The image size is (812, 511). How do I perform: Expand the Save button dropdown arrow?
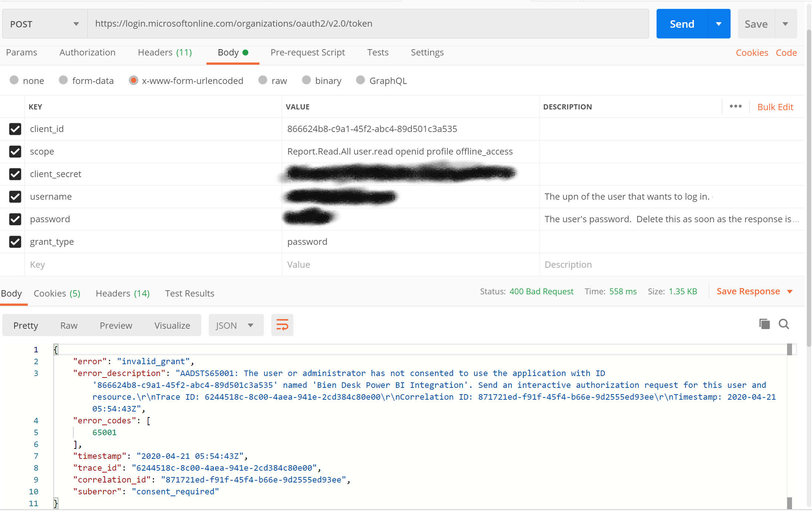coord(785,24)
